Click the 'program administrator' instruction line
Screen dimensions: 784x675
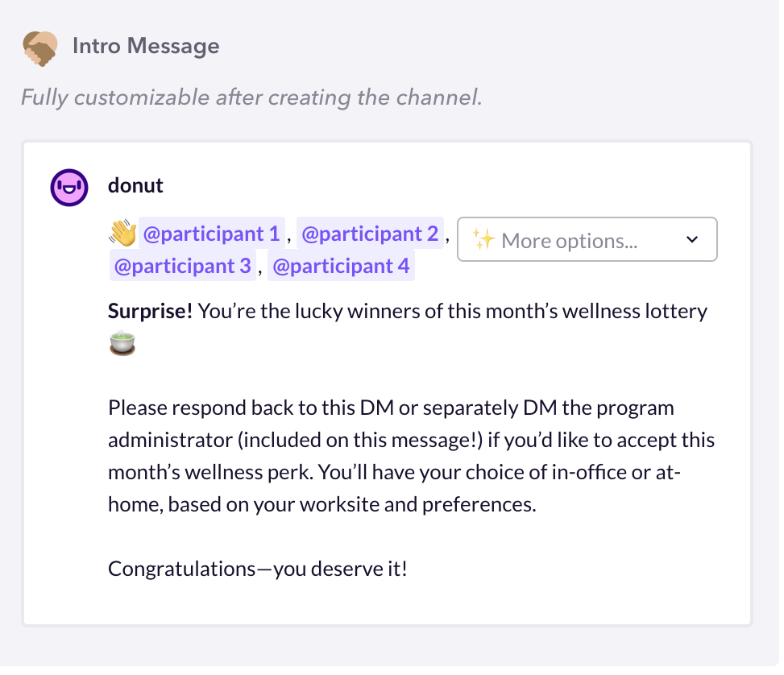click(411, 441)
